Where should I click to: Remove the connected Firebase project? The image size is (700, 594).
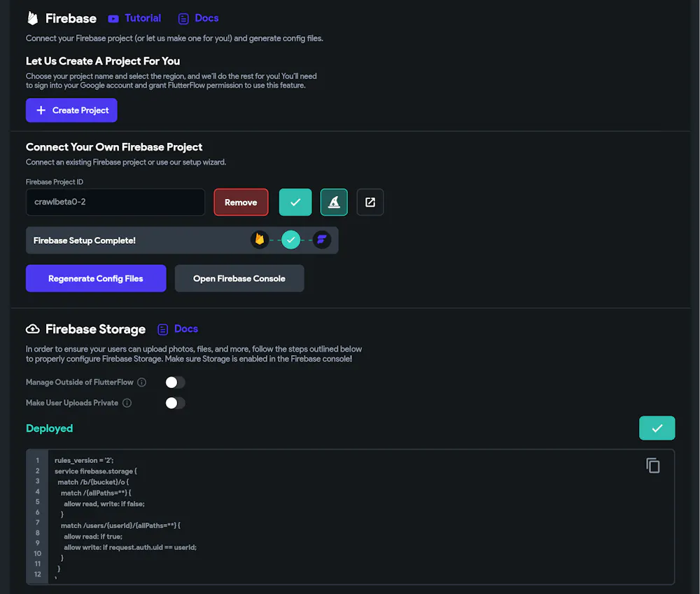point(241,202)
